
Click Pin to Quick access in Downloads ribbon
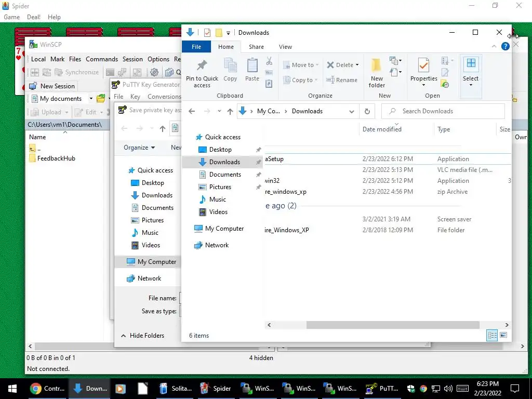tap(202, 73)
